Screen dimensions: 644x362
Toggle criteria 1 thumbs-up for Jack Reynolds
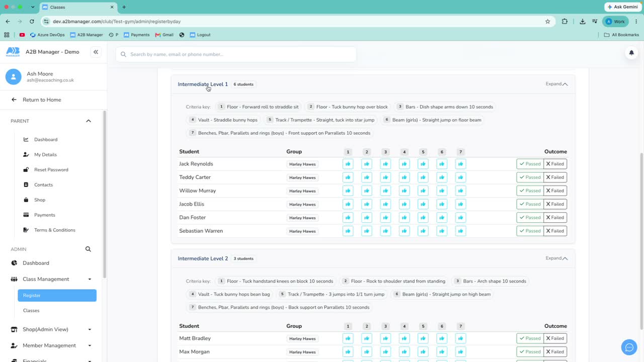tap(348, 164)
